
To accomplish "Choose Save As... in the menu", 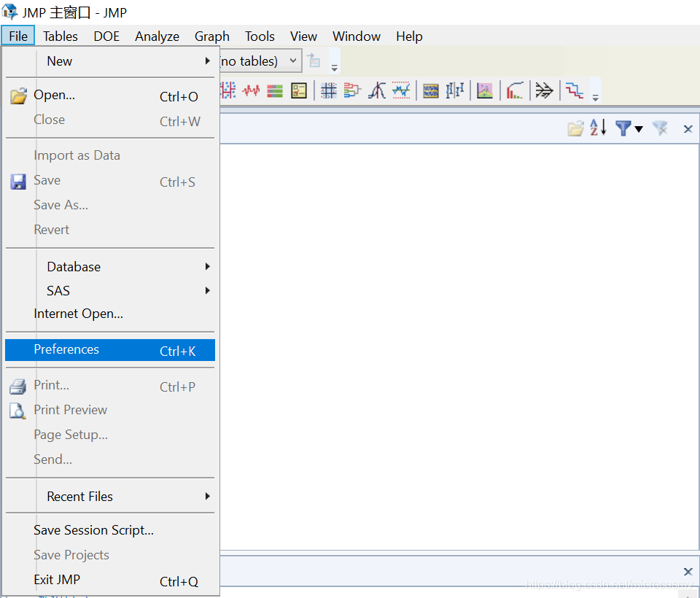I will 110,205.
